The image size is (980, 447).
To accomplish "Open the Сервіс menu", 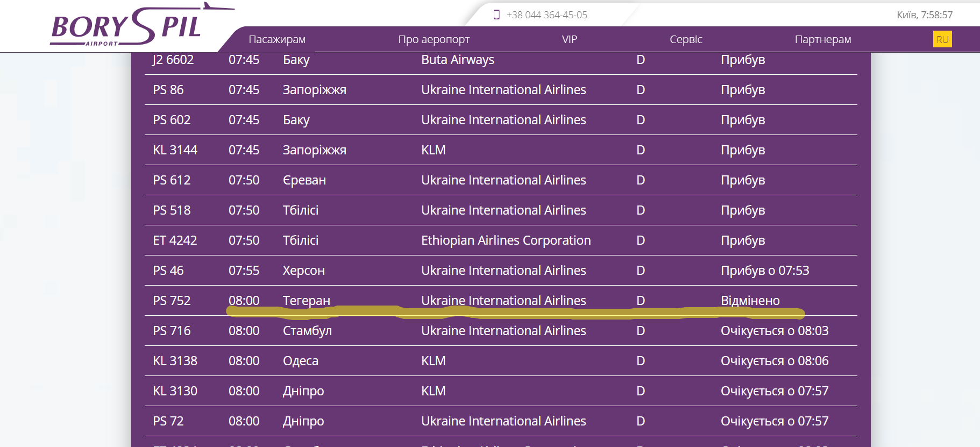I will click(x=686, y=39).
